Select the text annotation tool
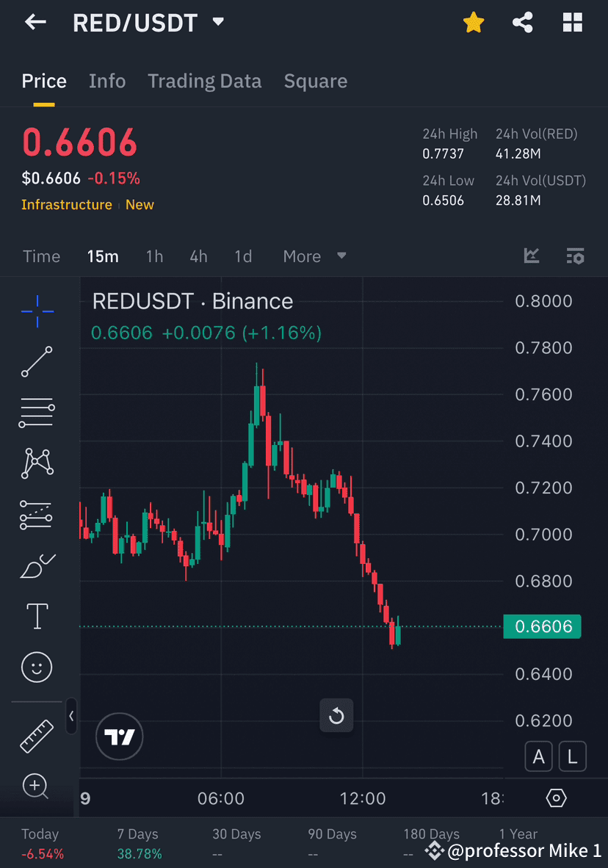This screenshot has height=868, width=608. pyautogui.click(x=37, y=615)
